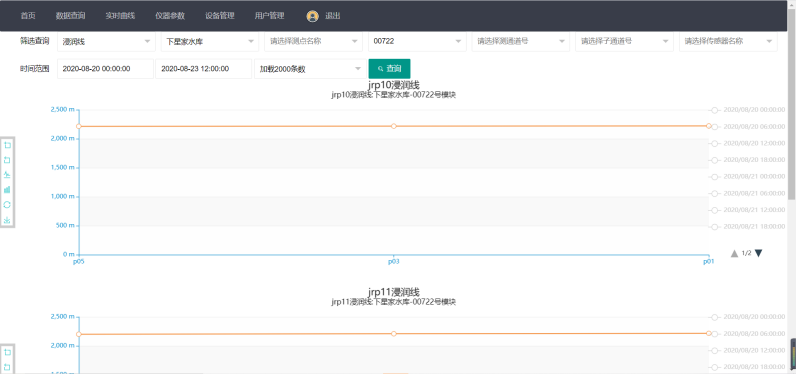Open the 加载2000条数 record count dropdown
Viewport: 796px width, 374px height.
pos(310,69)
